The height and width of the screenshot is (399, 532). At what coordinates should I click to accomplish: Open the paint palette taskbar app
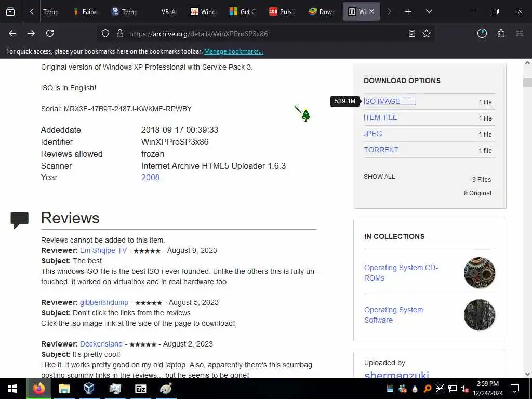166,389
